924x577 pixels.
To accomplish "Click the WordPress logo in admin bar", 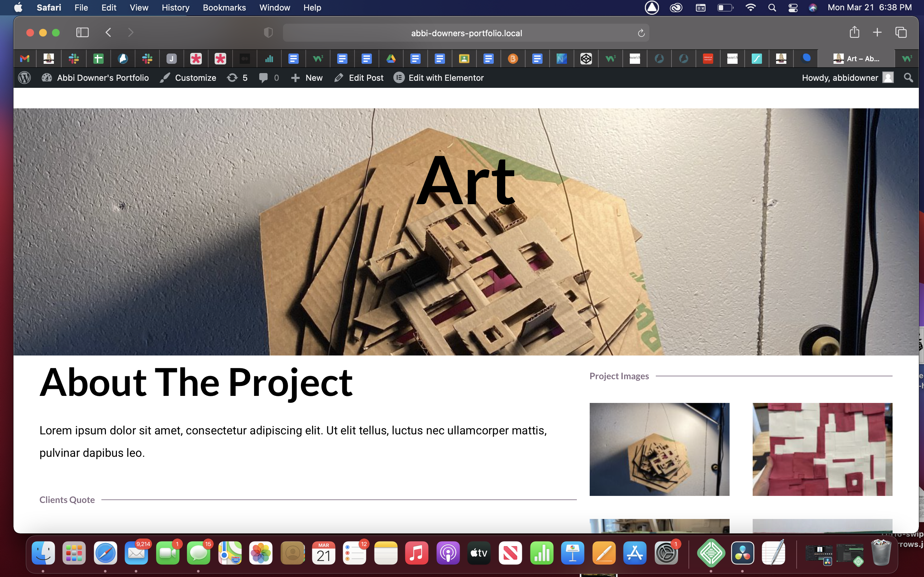I will 24,78.
